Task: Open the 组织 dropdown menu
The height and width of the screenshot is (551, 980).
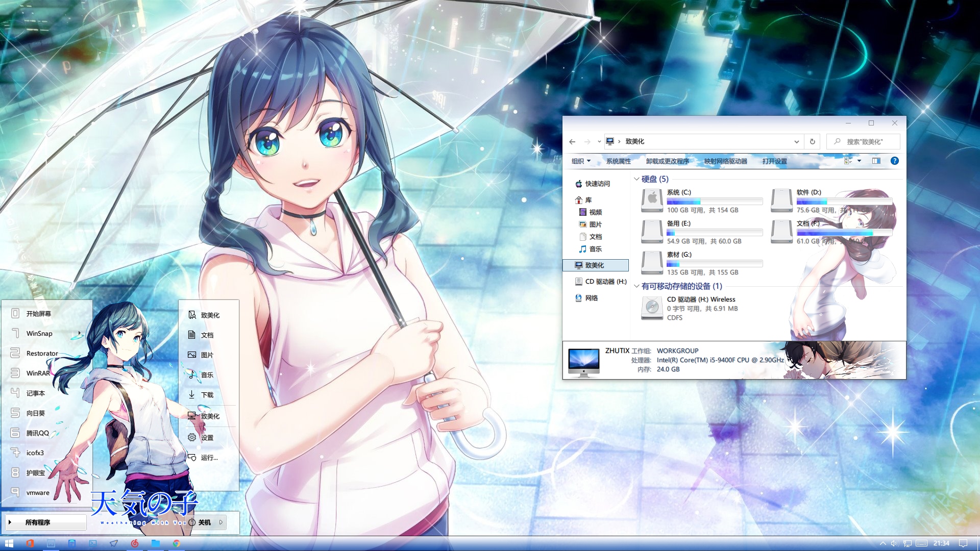Action: pyautogui.click(x=581, y=161)
